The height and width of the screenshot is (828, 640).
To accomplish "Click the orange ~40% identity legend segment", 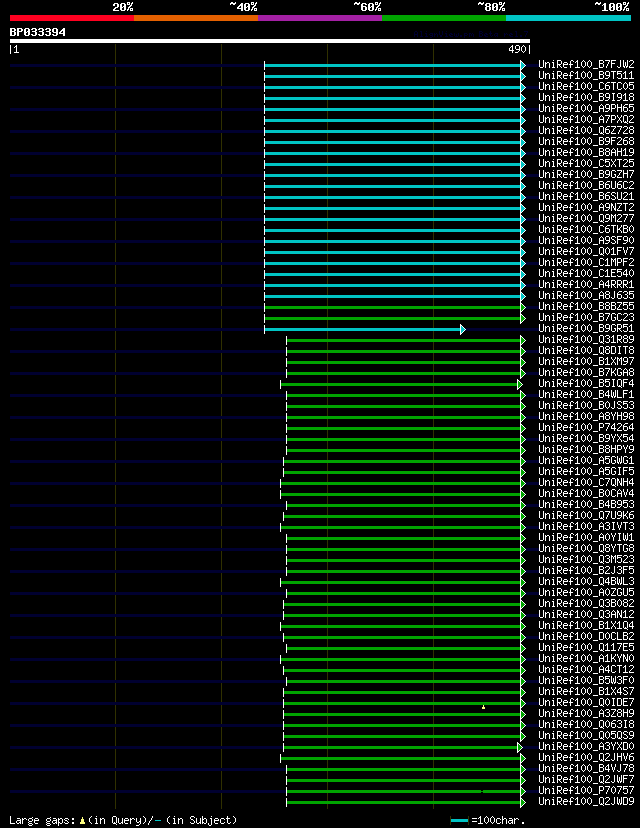I will pos(196,18).
